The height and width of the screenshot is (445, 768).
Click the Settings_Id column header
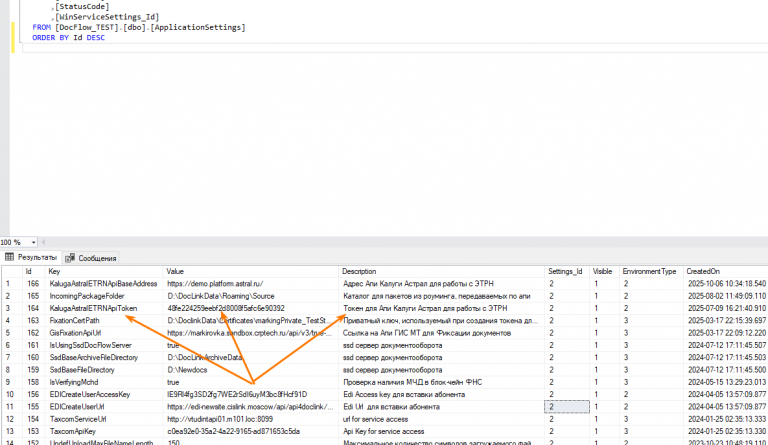click(567, 271)
